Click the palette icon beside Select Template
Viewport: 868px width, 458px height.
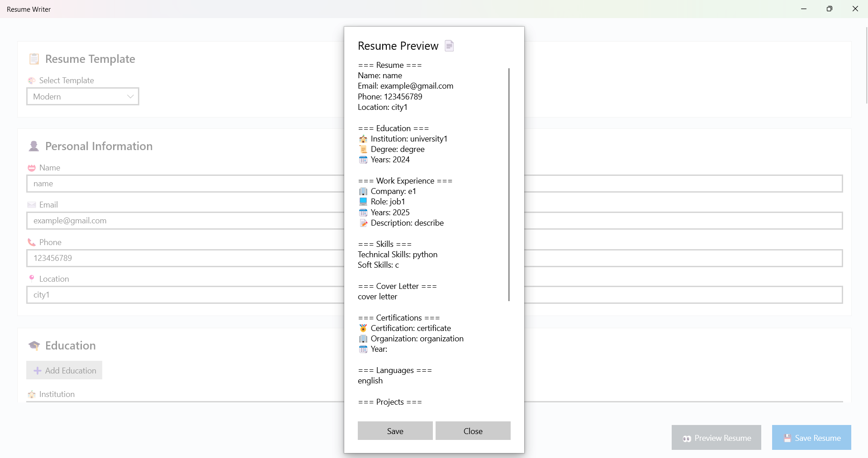click(32, 80)
